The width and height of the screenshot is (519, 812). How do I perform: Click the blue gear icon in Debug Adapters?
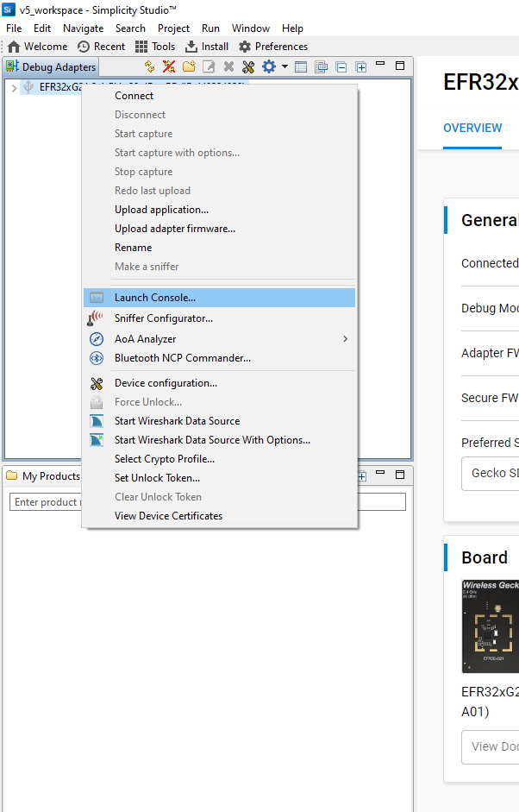[269, 66]
